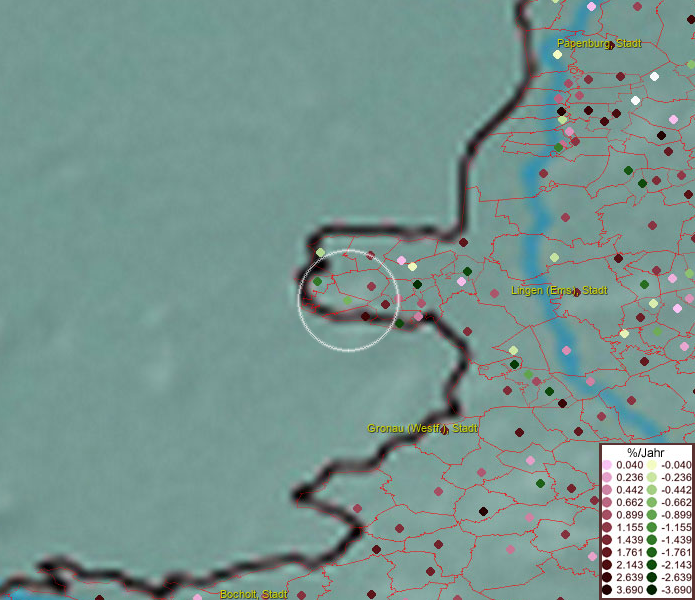
Task: Select the -0.899 legend value
Action: pos(676,515)
